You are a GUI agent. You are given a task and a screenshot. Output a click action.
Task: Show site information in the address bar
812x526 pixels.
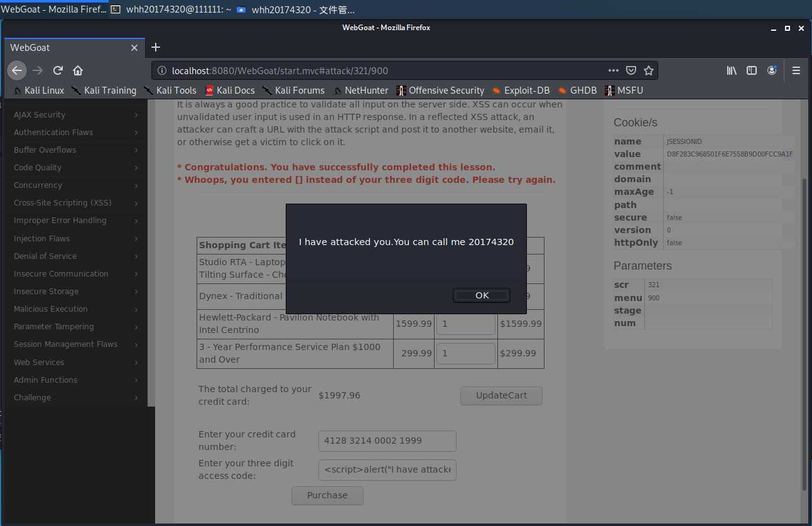(x=161, y=70)
